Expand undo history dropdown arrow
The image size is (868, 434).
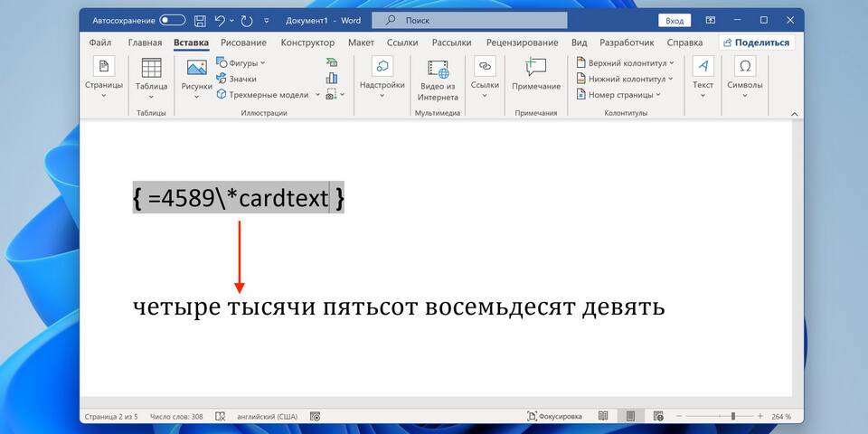click(x=231, y=21)
